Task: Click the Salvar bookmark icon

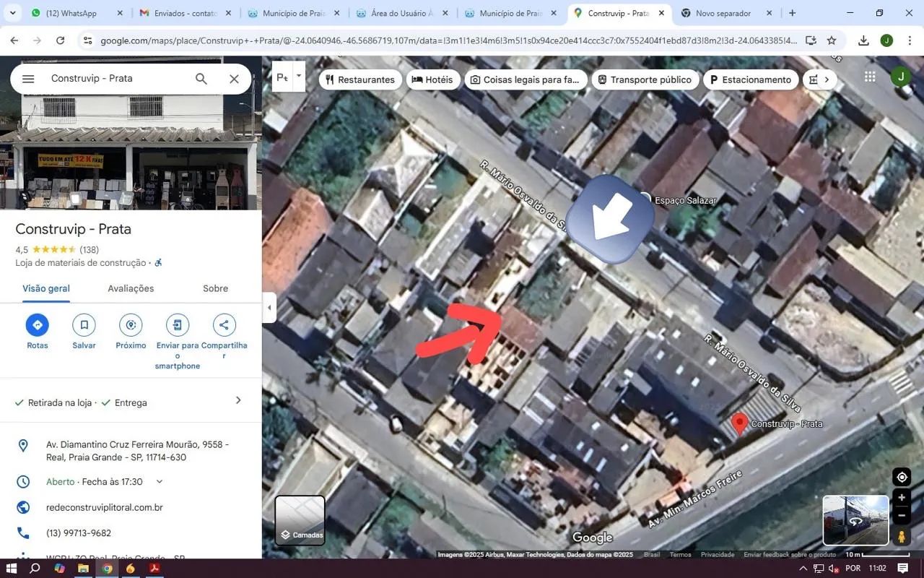Action: click(84, 325)
